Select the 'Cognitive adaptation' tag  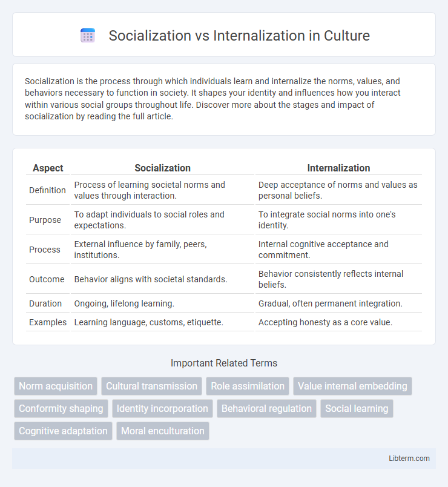pos(63,431)
